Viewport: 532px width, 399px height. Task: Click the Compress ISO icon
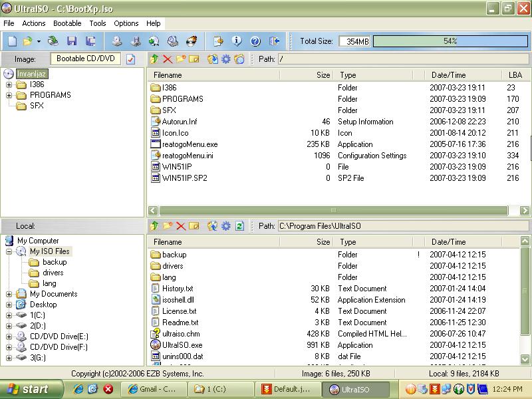pos(136,41)
